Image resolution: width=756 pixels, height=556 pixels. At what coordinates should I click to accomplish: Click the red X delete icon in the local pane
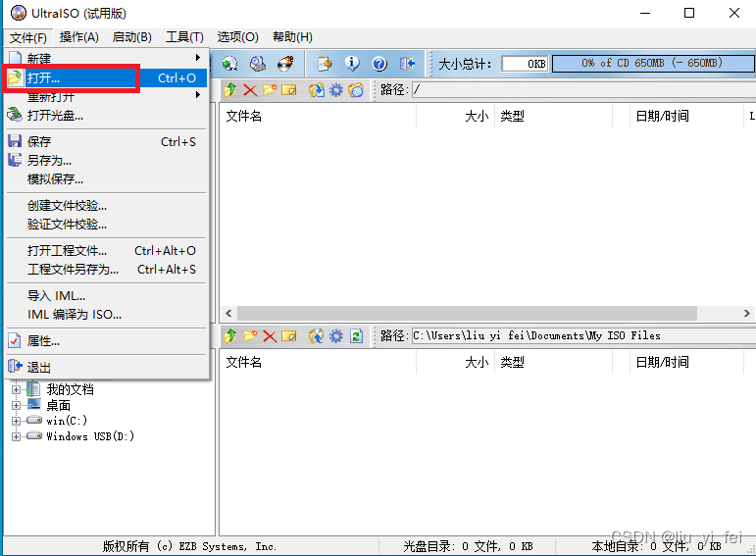pos(270,335)
